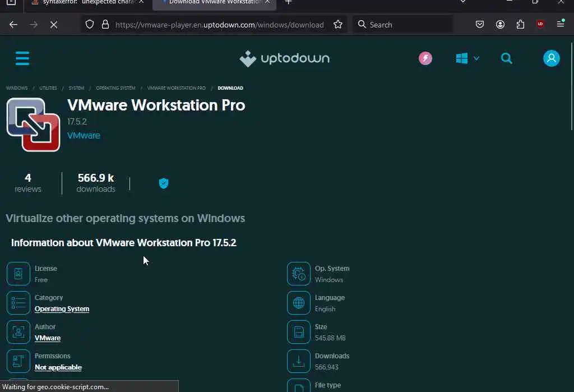The image size is (574, 392).
Task: Click the License info icon
Action: pos(18,274)
